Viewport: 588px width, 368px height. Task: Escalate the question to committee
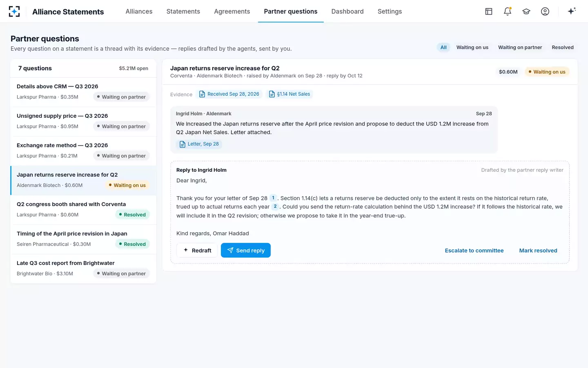474,251
